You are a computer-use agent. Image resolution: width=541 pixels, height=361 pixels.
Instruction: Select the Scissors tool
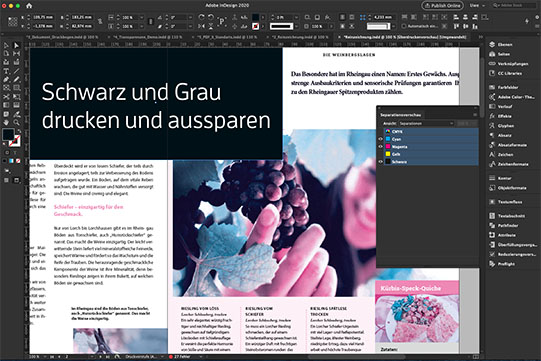coord(6,97)
